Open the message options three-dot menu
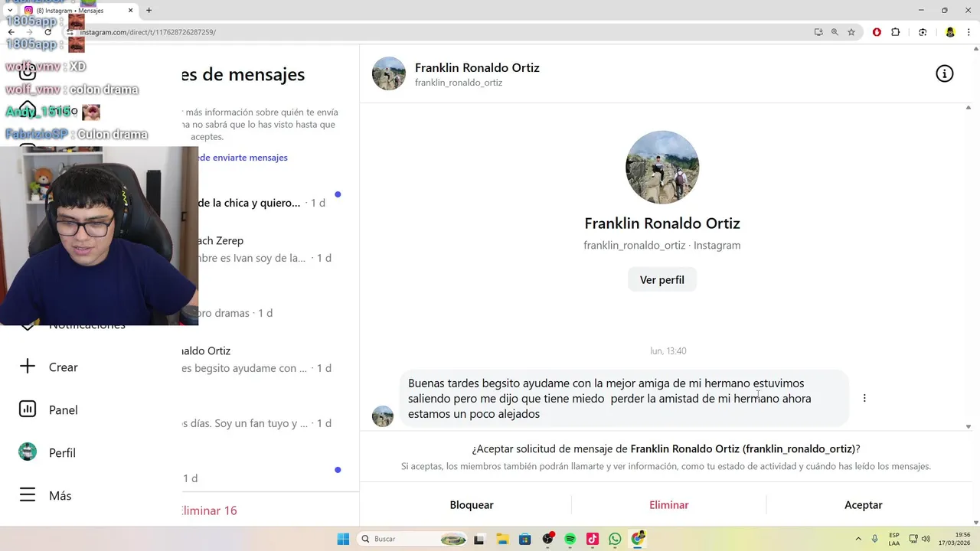Viewport: 980px width, 551px height. click(x=864, y=398)
